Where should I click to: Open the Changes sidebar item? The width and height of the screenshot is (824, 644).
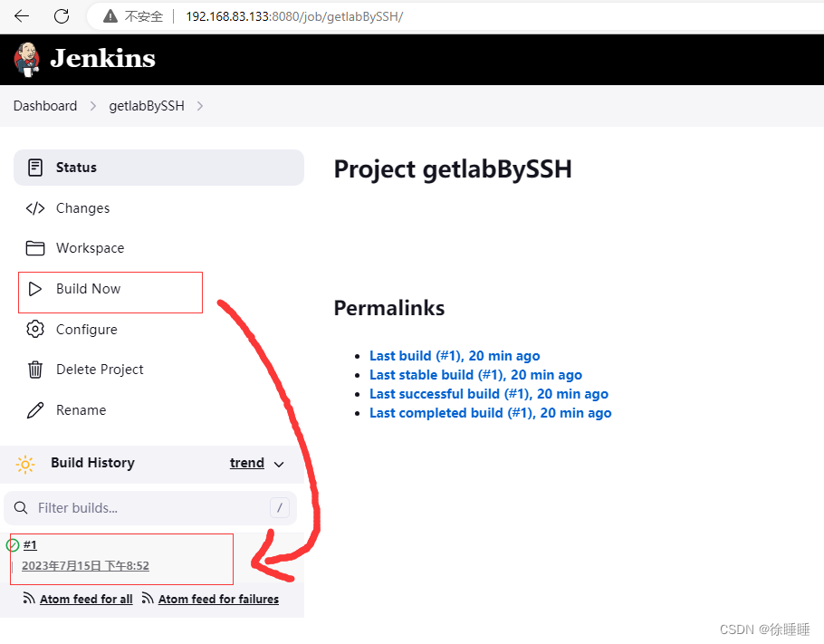158,208
